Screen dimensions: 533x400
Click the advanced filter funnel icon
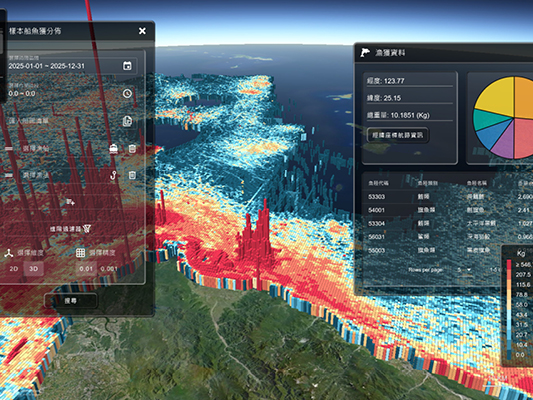(x=87, y=229)
